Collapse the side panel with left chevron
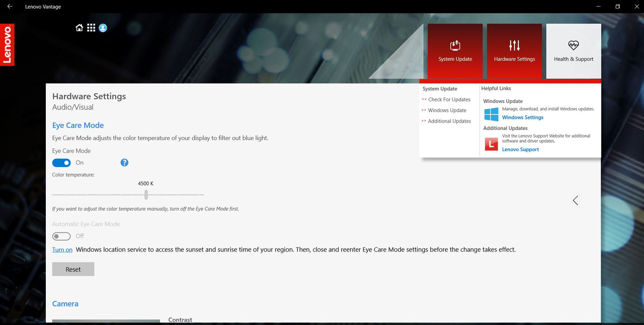 576,201
